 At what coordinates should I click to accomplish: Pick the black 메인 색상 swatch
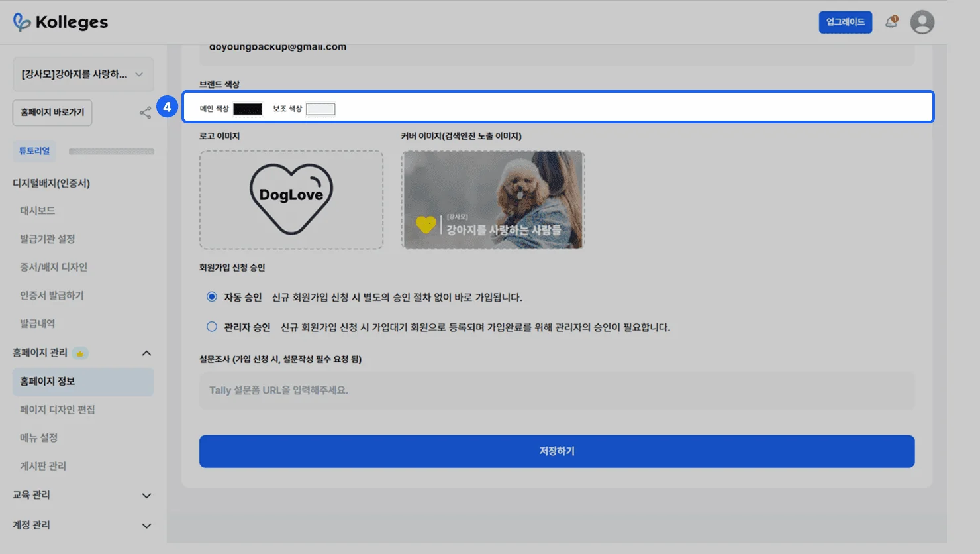point(248,109)
